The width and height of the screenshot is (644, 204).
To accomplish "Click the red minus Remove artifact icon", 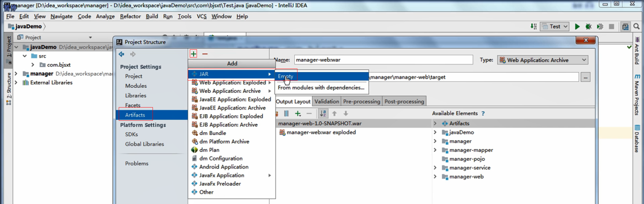I will pos(205,54).
